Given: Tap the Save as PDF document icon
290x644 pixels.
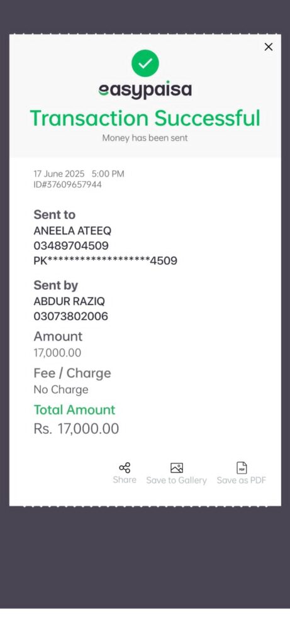Looking at the screenshot, I should [242, 467].
